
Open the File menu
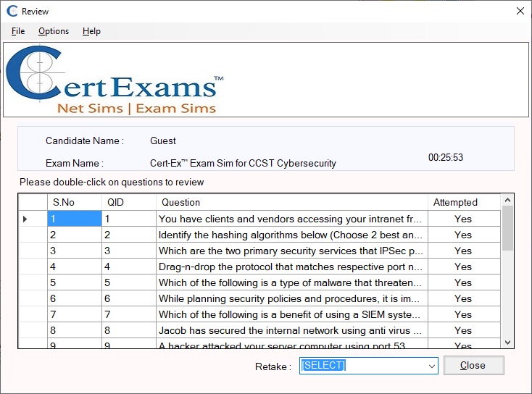coord(18,31)
